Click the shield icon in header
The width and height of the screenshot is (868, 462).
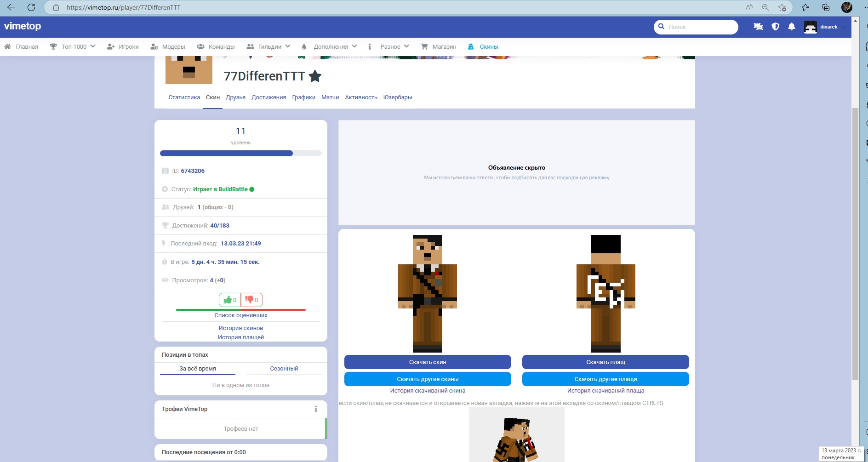coord(775,27)
